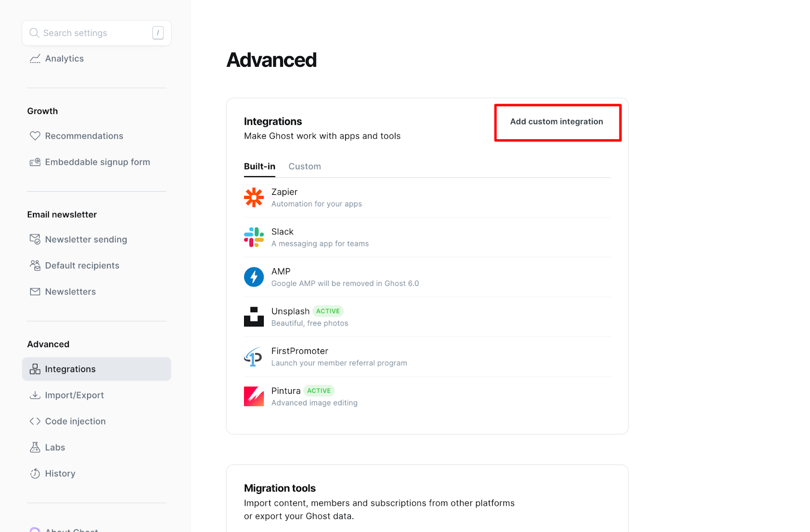Click the Labs flask icon

coord(35,447)
